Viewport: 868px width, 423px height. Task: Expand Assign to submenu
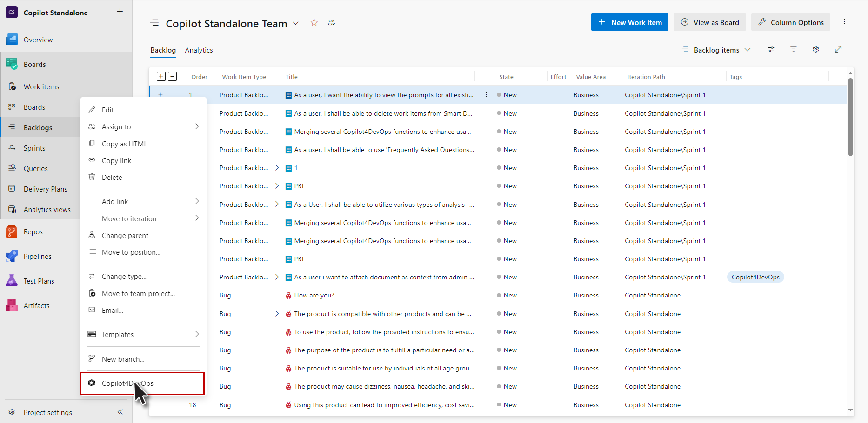pyautogui.click(x=197, y=126)
